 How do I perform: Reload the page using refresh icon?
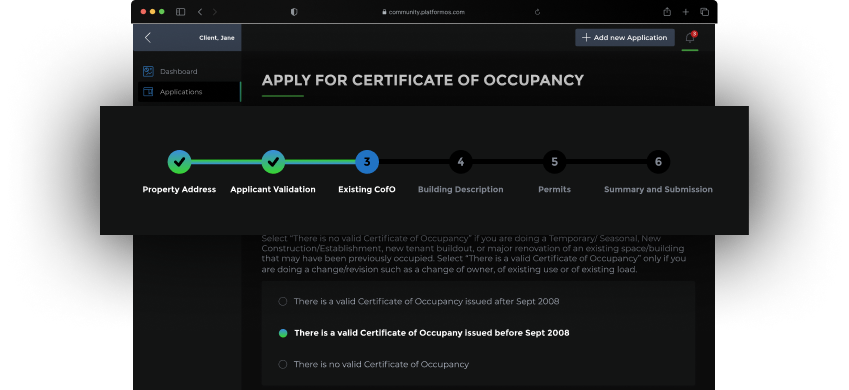[x=537, y=12]
